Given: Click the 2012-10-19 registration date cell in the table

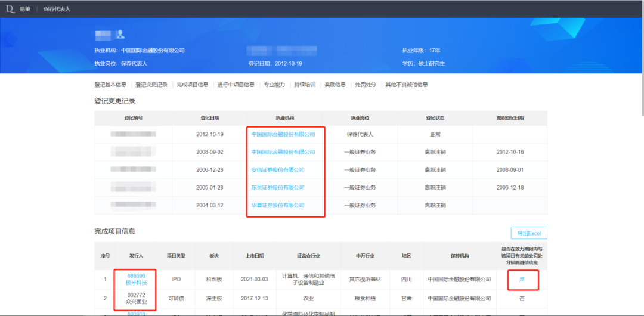Looking at the screenshot, I should [x=209, y=134].
